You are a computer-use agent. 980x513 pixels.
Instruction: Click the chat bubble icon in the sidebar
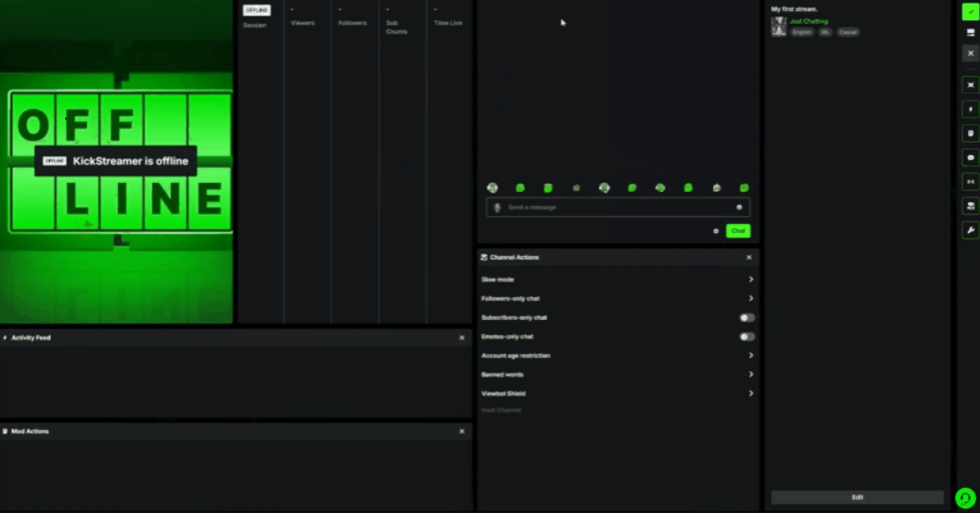(970, 157)
